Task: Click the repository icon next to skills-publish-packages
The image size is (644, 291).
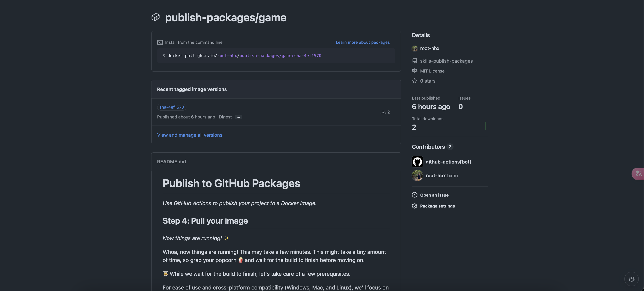Action: pyautogui.click(x=414, y=61)
